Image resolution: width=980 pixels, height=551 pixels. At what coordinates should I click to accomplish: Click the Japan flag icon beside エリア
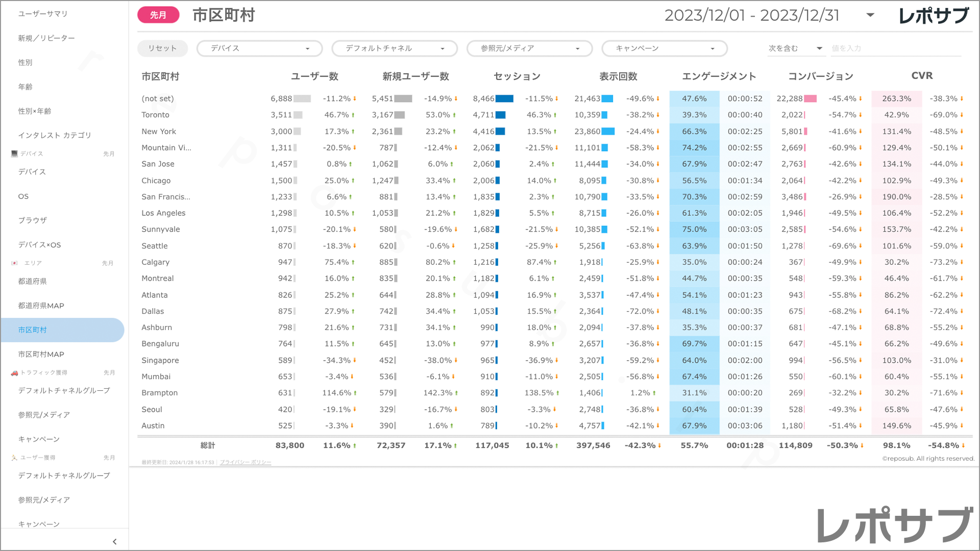[14, 263]
